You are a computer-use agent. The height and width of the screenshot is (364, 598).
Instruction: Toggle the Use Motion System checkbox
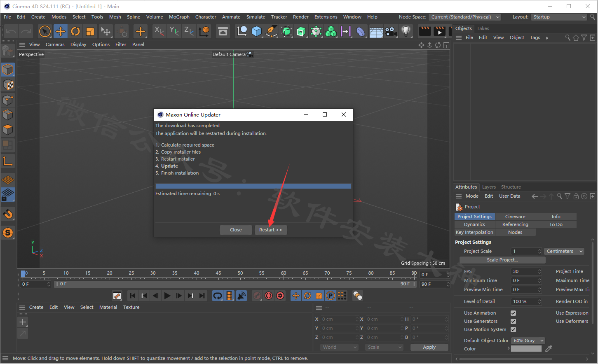(513, 329)
